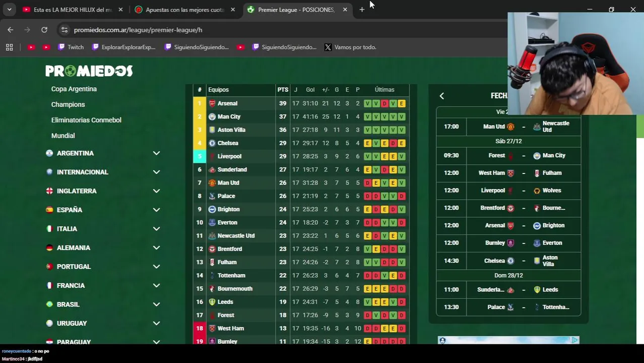Close the Premier League tab
The height and width of the screenshot is (363, 644).
(x=345, y=10)
